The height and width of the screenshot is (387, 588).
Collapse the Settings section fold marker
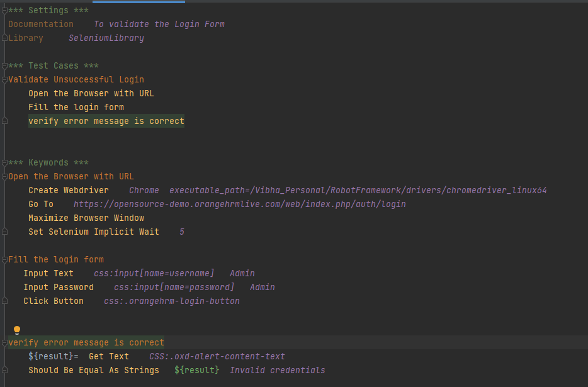[x=4, y=11]
